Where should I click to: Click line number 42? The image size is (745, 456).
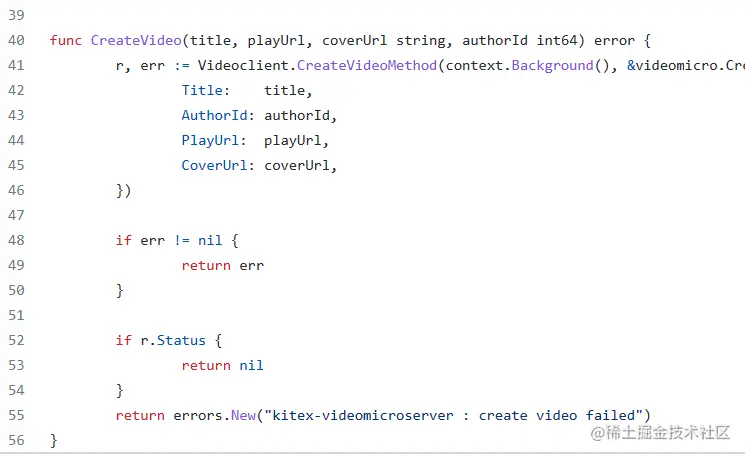click(16, 90)
